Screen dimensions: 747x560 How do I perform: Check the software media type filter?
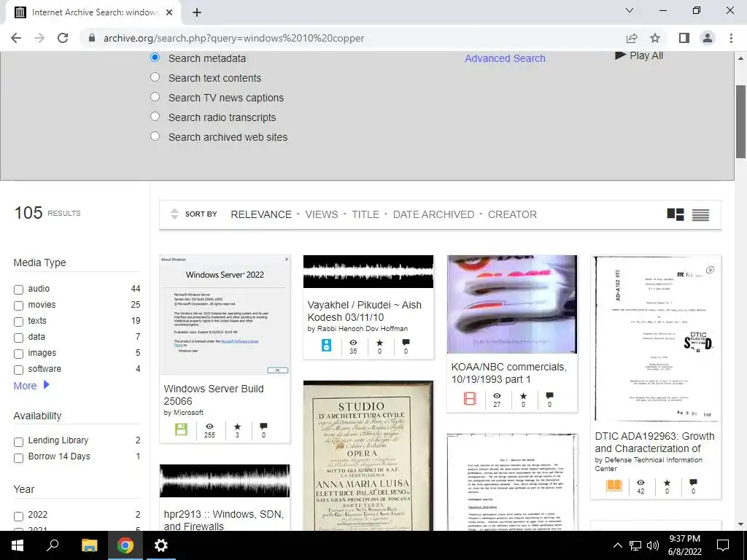(x=18, y=370)
